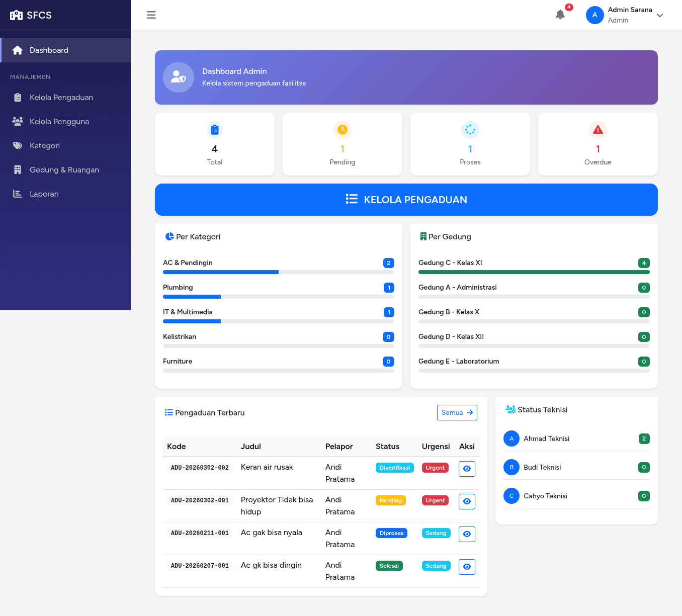Go to Laporan in the sidebar
This screenshot has height=616, width=682.
click(44, 194)
